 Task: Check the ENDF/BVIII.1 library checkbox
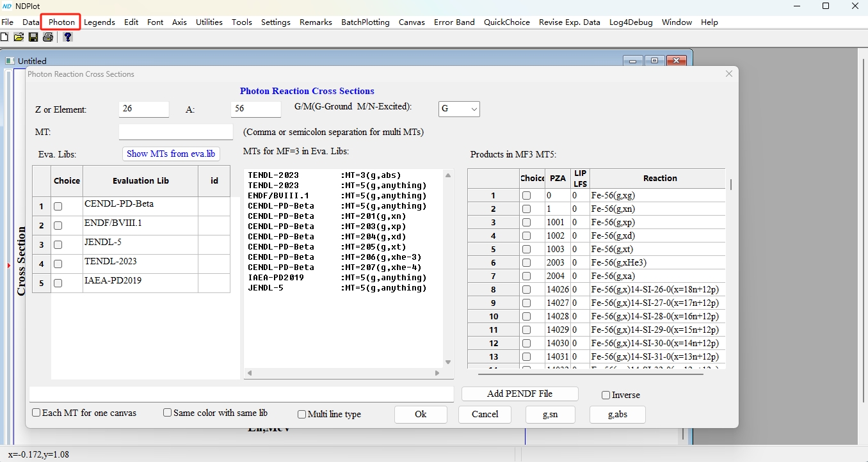click(x=58, y=225)
